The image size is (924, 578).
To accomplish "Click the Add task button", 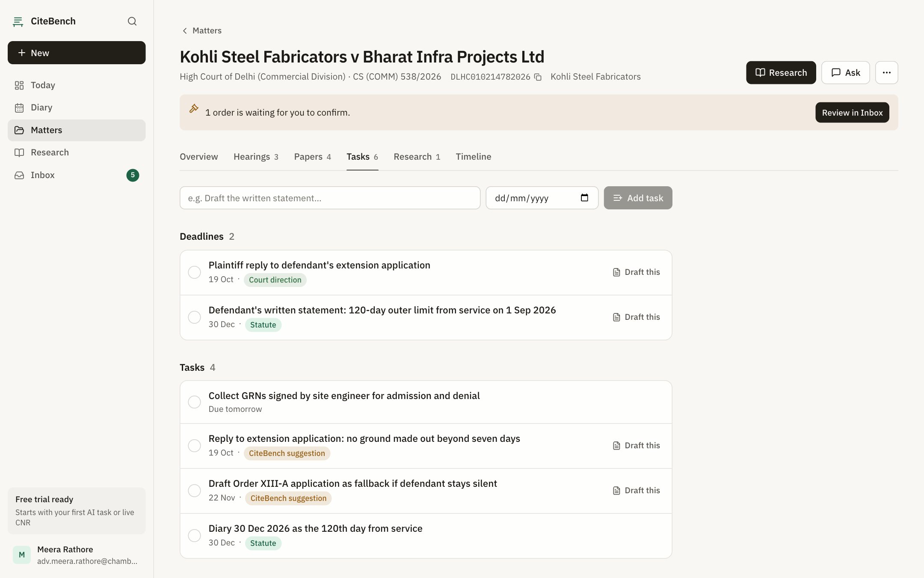I will (638, 198).
